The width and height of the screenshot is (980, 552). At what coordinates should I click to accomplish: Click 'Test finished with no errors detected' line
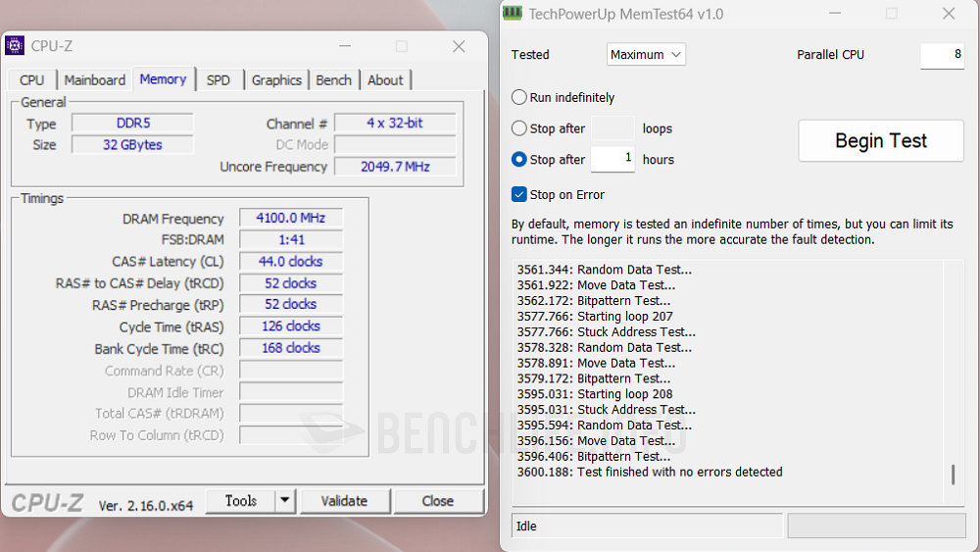[650, 472]
